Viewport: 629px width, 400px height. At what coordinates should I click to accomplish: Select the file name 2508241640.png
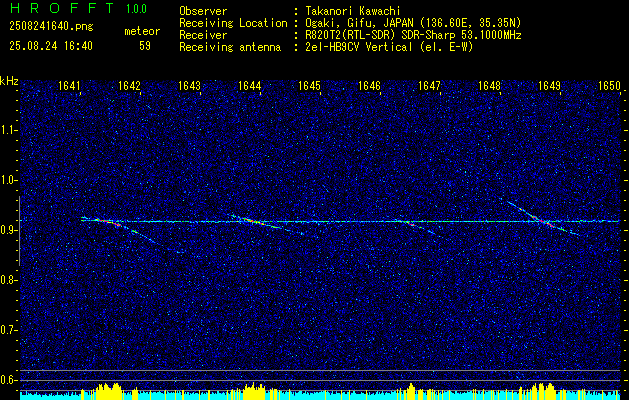point(51,26)
